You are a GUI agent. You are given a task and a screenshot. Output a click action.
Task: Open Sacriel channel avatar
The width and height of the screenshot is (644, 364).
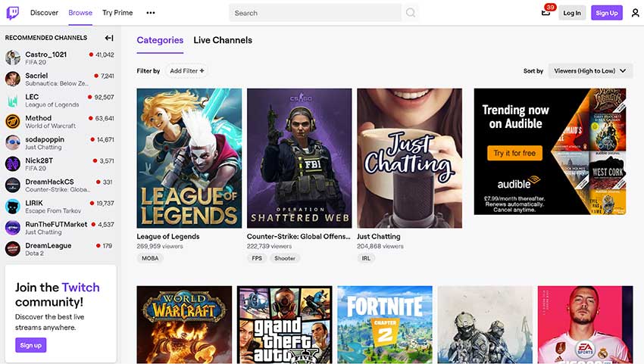tap(13, 79)
